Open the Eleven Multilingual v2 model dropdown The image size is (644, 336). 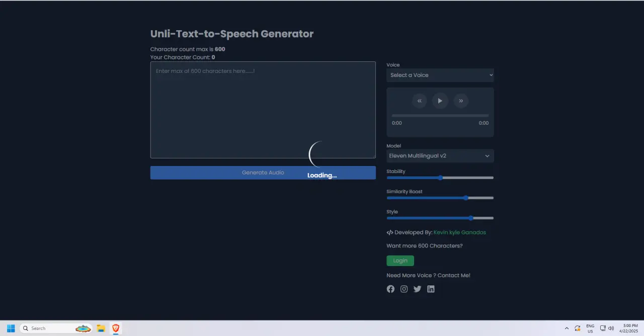pos(440,156)
